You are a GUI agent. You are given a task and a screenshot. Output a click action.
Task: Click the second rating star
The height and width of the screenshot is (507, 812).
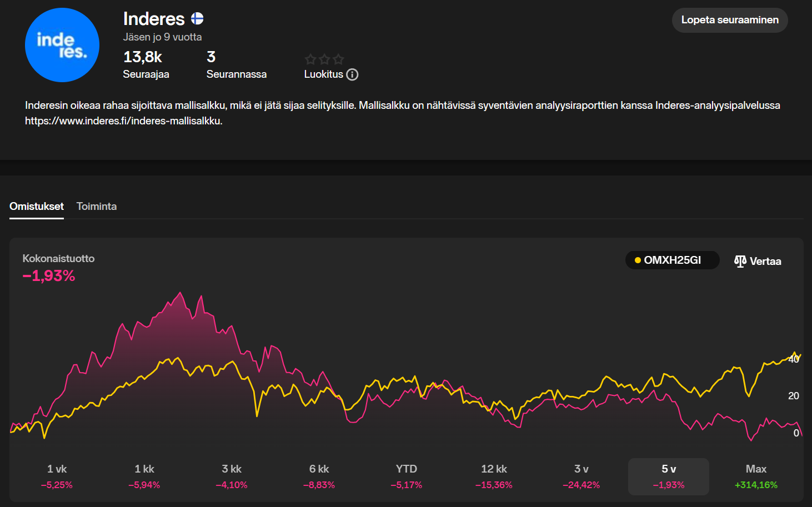tap(324, 59)
